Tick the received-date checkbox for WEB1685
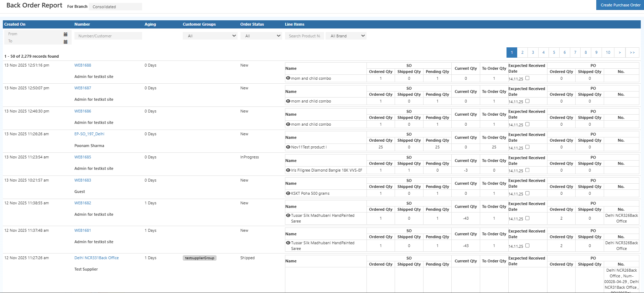644x293 pixels. [x=528, y=170]
